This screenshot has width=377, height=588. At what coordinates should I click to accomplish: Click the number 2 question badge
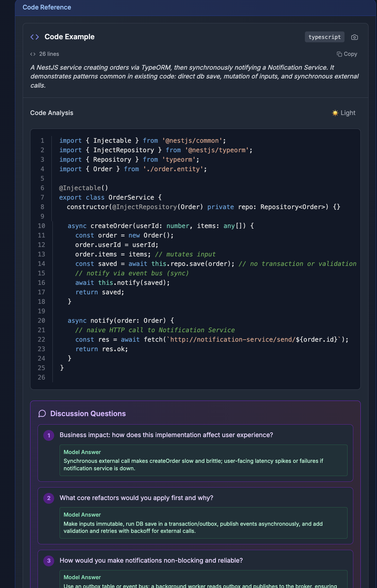click(x=49, y=498)
